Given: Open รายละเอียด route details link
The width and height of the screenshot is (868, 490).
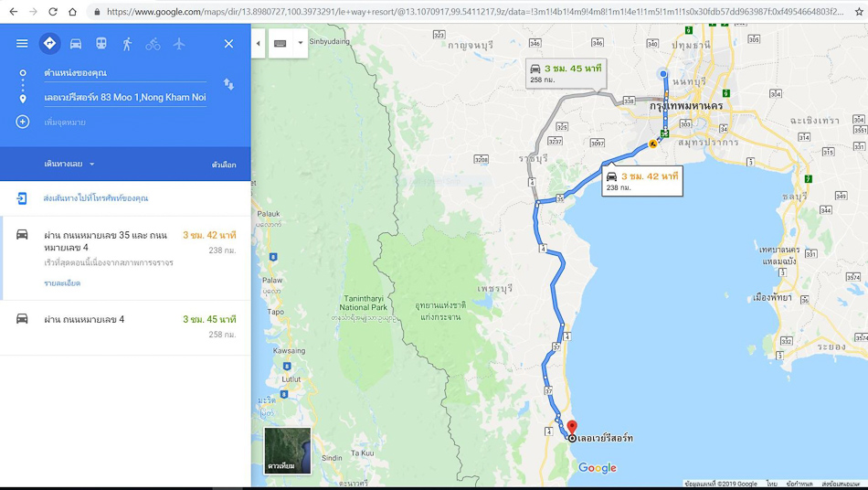Looking at the screenshot, I should coord(62,282).
